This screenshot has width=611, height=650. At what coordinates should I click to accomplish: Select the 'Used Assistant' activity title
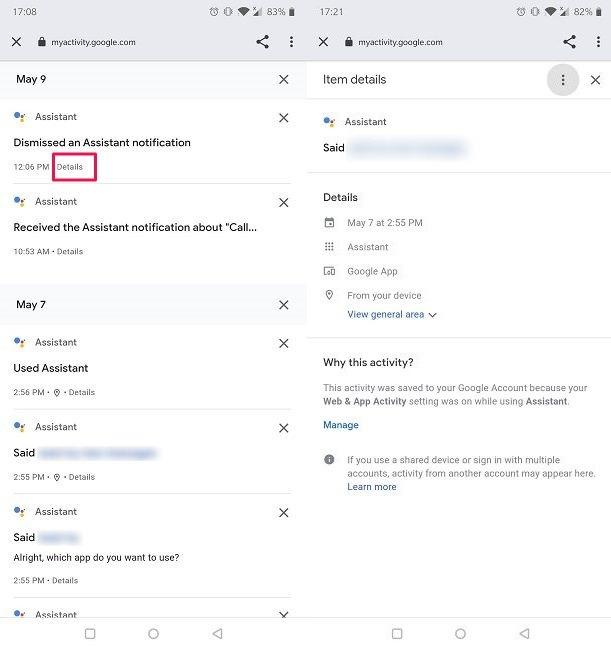click(x=51, y=368)
